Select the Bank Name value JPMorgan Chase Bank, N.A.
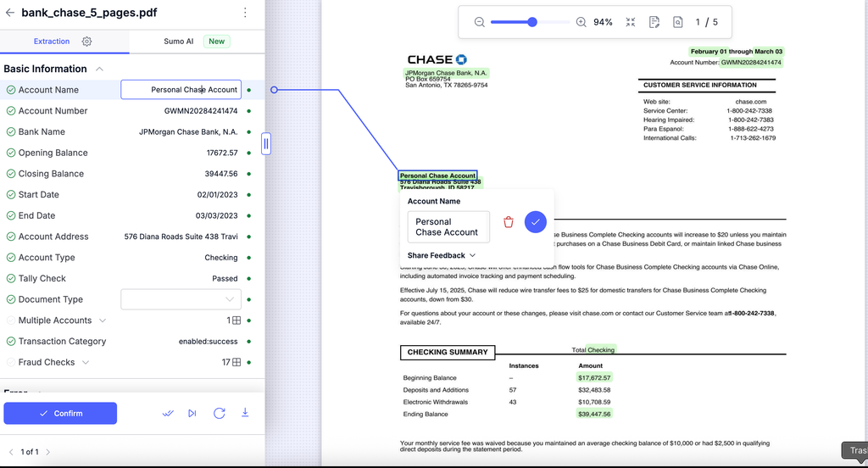The height and width of the screenshot is (468, 868). coord(188,131)
